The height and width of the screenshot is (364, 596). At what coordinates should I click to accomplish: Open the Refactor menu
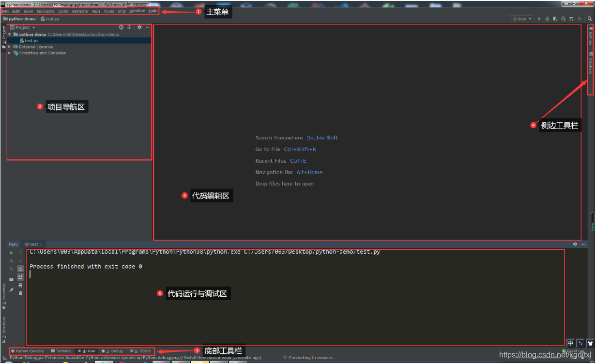coord(80,11)
